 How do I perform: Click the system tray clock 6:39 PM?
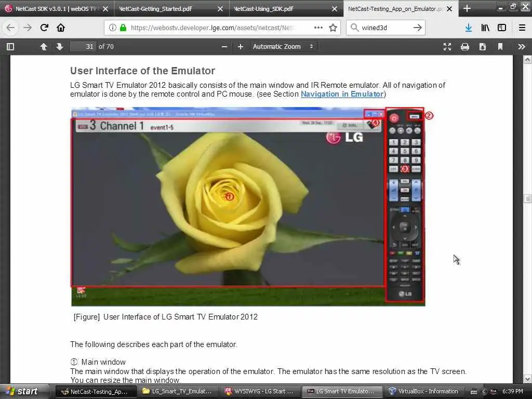pyautogui.click(x=513, y=392)
